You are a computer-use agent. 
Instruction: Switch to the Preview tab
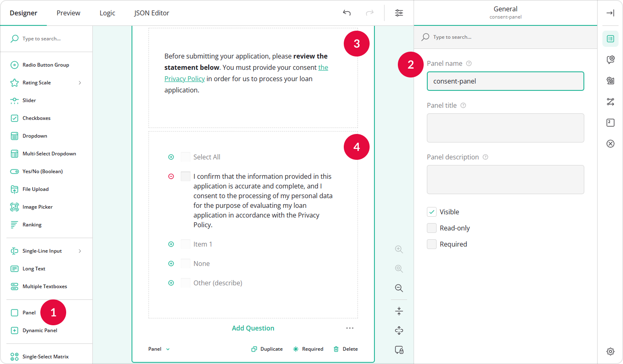click(68, 13)
